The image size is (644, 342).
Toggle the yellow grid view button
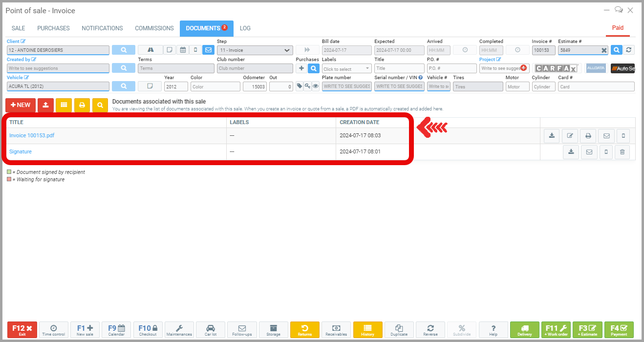tap(64, 105)
